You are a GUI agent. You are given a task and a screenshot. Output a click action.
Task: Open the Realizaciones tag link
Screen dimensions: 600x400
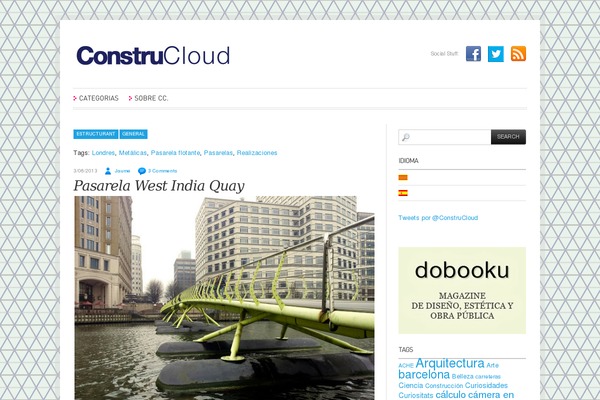pos(257,153)
